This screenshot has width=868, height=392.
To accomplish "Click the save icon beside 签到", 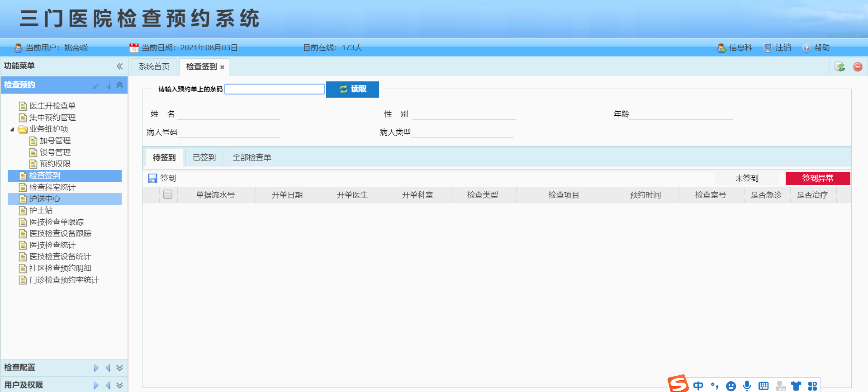I will [x=152, y=179].
